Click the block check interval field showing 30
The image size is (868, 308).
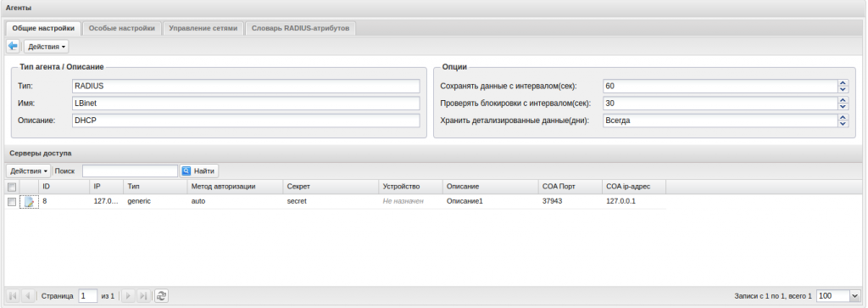[x=721, y=103]
